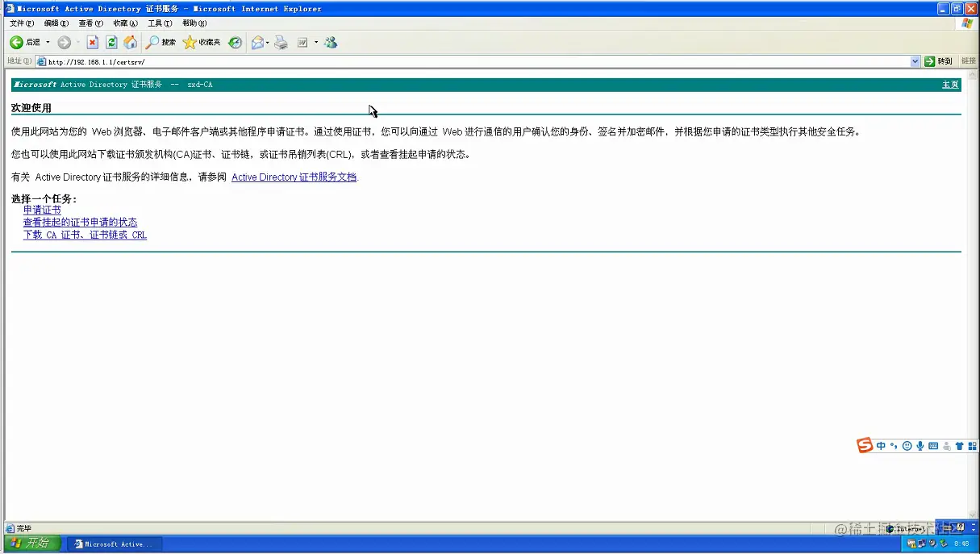Open the 文件(F) menu

tap(22, 23)
